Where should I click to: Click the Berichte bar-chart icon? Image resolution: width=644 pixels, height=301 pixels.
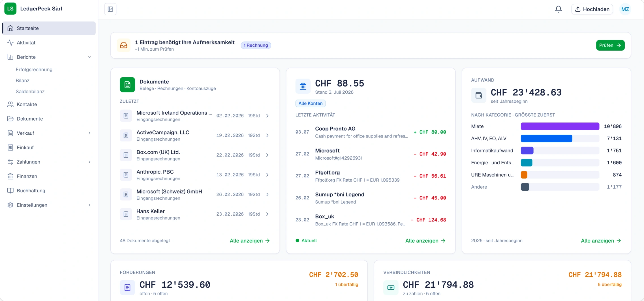tap(10, 57)
